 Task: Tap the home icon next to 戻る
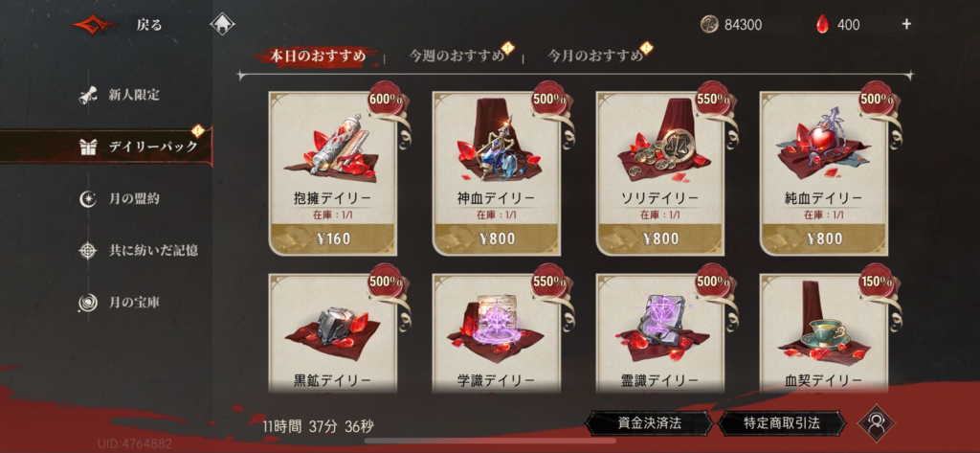[x=222, y=24]
